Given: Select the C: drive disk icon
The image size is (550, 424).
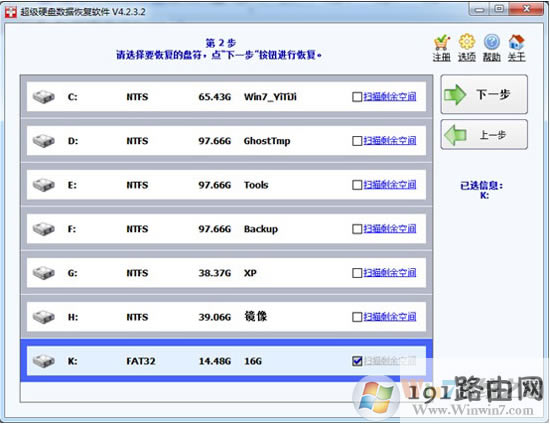Looking at the screenshot, I should click(43, 96).
